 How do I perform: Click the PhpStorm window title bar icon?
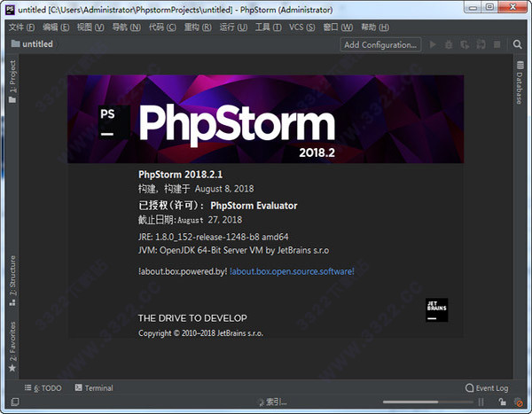pyautogui.click(x=10, y=10)
